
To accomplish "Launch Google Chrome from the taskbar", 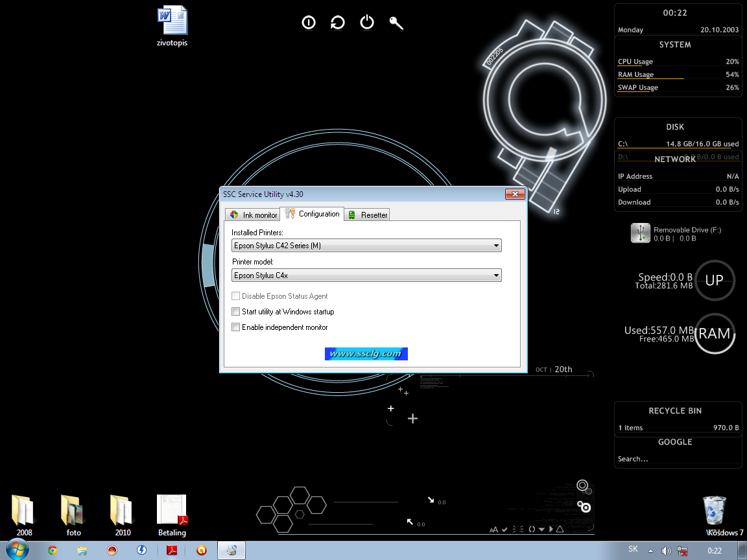I will [53, 550].
